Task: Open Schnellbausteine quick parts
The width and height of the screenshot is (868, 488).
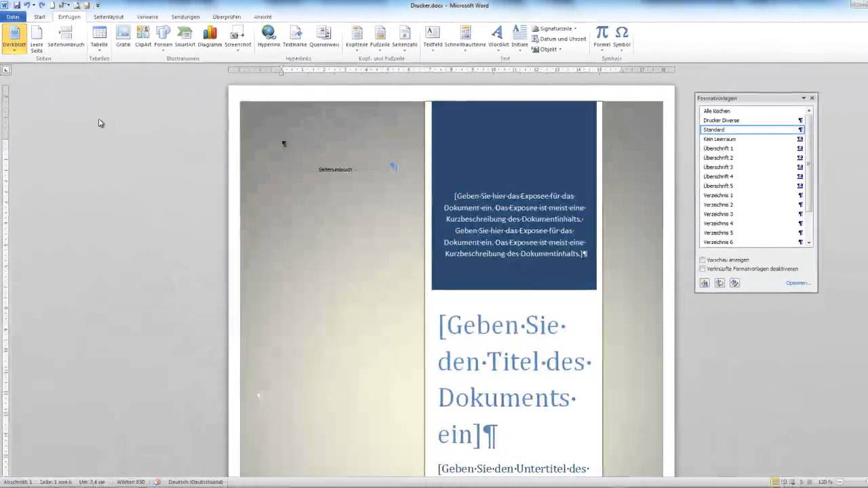Action: tap(465, 38)
